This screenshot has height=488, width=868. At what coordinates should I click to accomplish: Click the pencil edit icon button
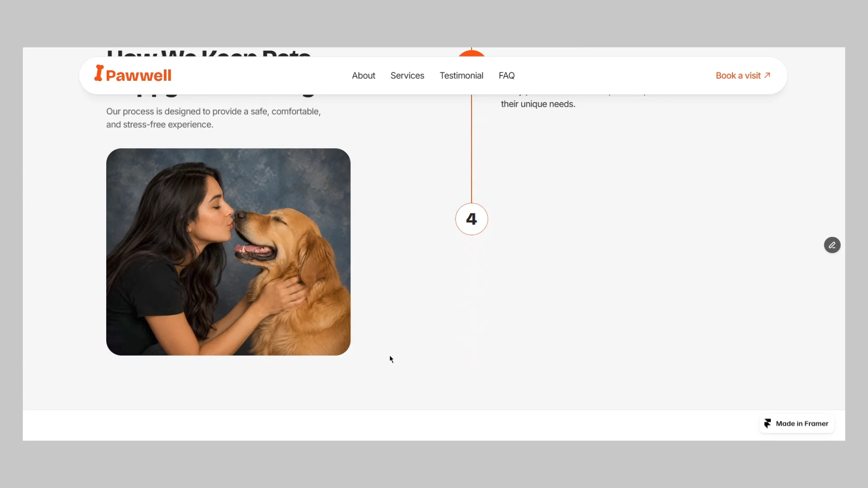tap(832, 245)
